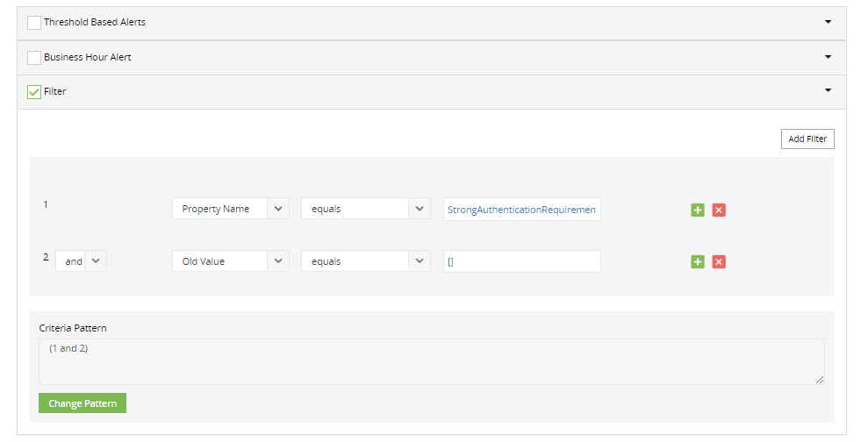Click red delete icon on filter row 1
868x442 pixels.
[x=719, y=210]
